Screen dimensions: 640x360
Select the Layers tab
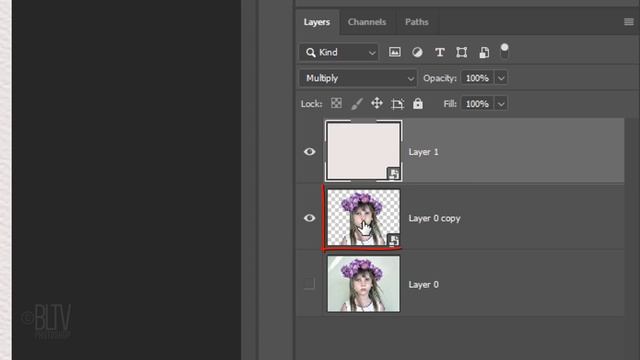317,22
